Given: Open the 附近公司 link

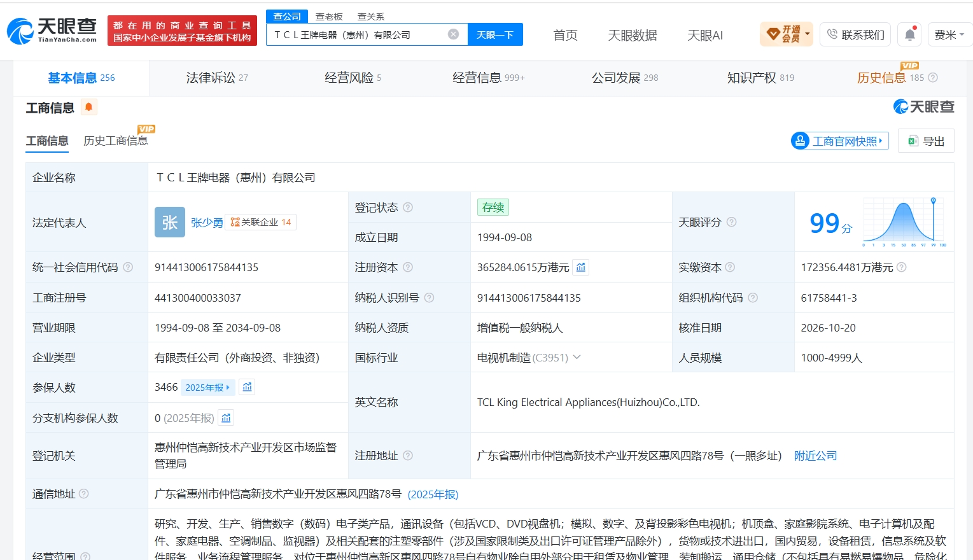Looking at the screenshot, I should (x=815, y=456).
